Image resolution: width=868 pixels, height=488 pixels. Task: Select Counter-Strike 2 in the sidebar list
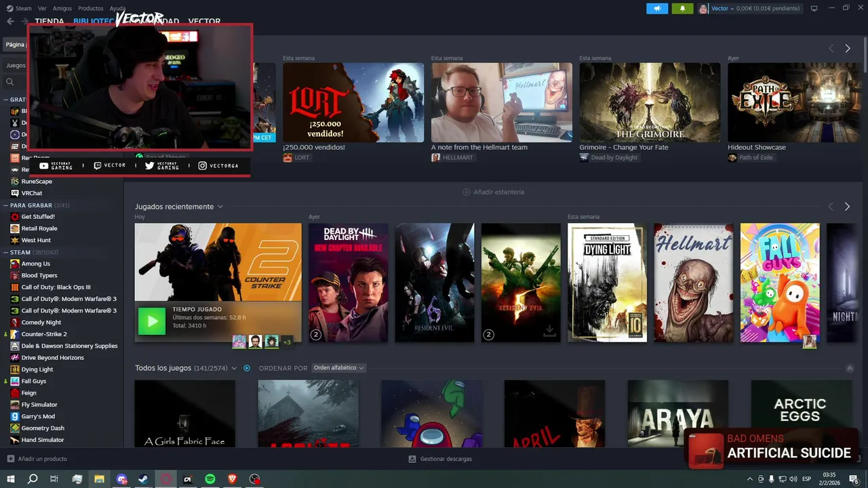click(x=44, y=334)
